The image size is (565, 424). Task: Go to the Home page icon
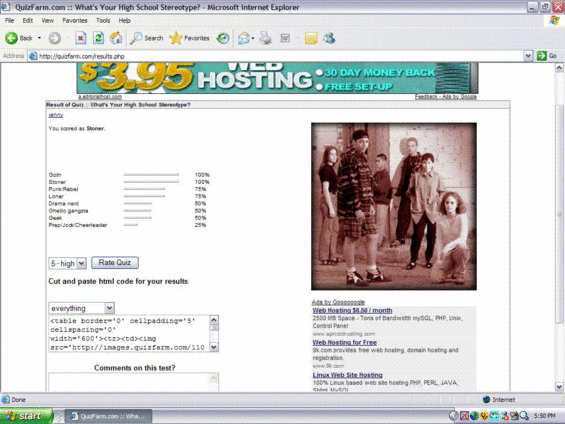116,38
